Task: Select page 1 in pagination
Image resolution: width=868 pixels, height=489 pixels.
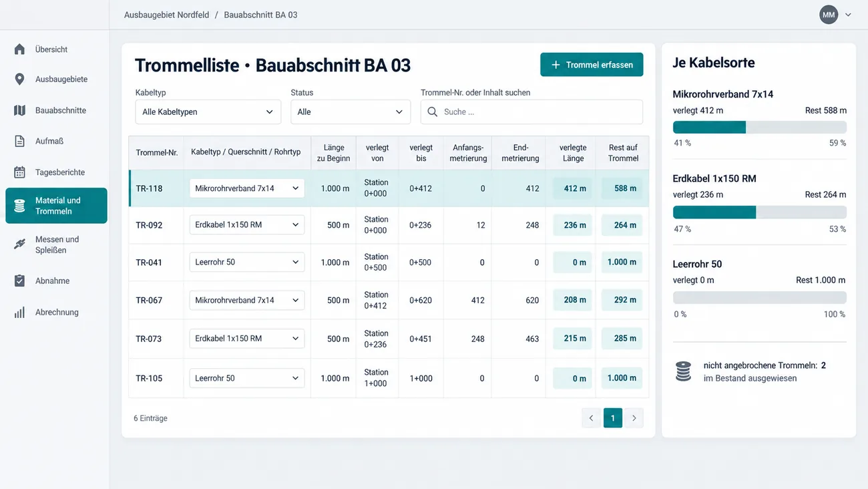Action: point(613,418)
